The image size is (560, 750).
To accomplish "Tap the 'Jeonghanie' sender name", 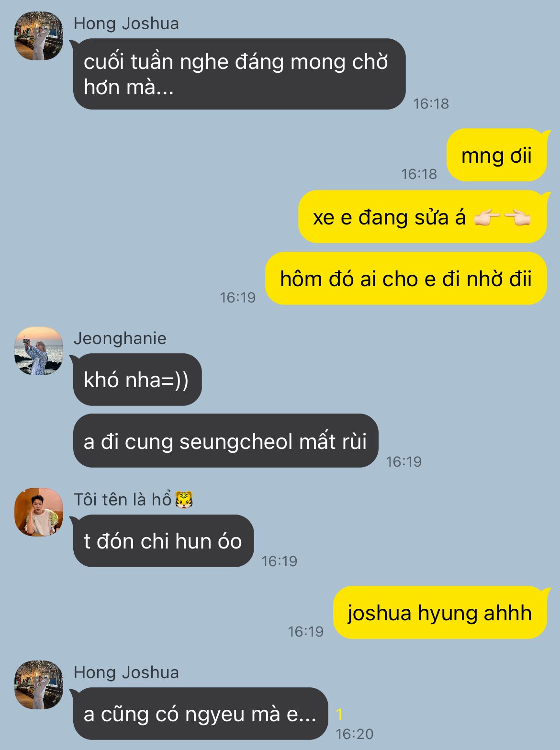I will pyautogui.click(x=120, y=338).
